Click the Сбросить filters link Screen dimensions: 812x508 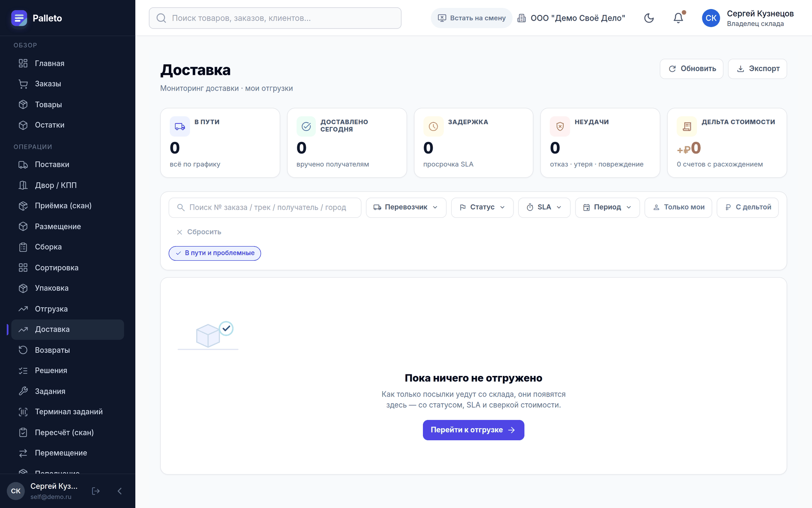(x=199, y=232)
